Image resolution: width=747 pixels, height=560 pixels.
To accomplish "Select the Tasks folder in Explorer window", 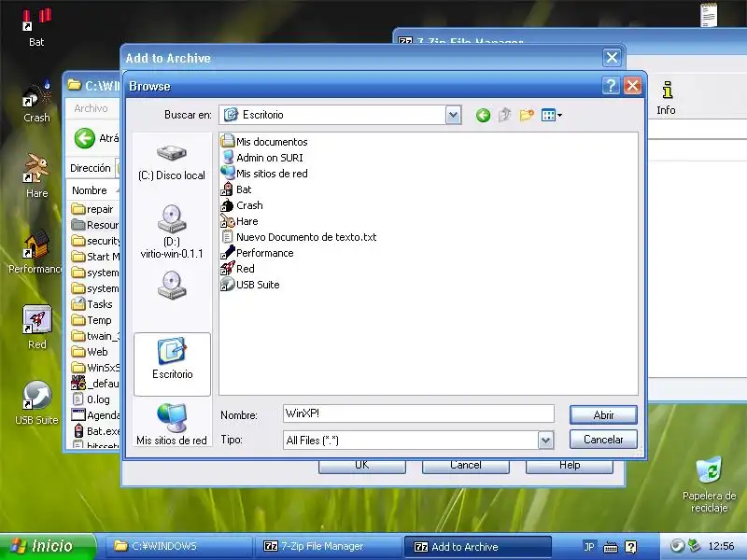I will (x=92, y=304).
